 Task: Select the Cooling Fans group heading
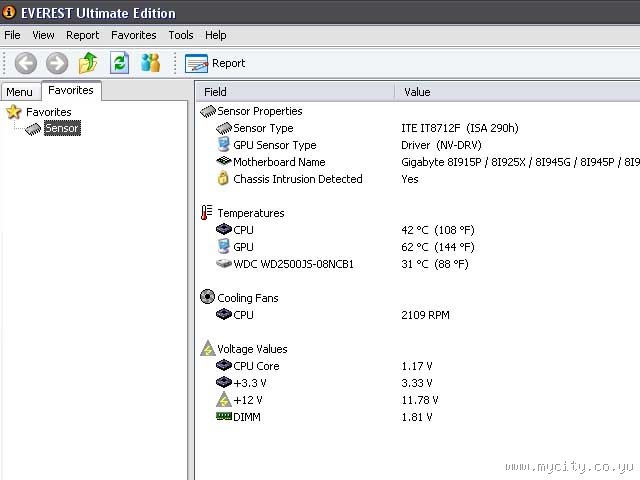point(248,298)
